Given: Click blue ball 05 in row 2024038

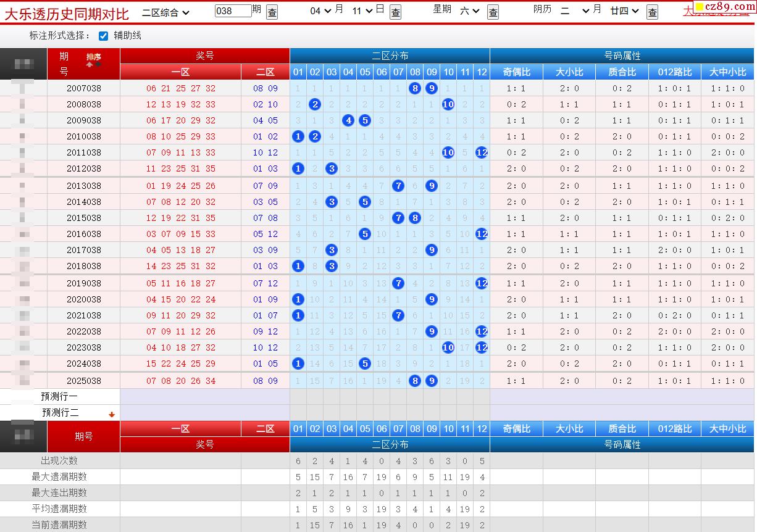Looking at the screenshot, I should point(365,364).
